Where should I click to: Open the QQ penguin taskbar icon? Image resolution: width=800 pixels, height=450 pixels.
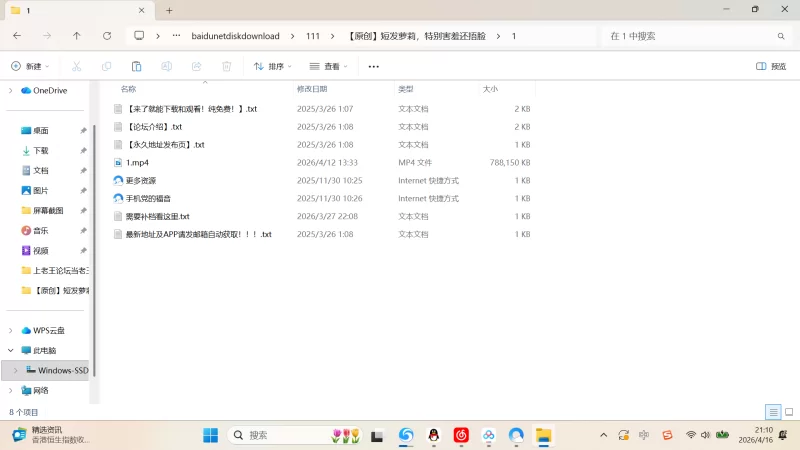pyautogui.click(x=434, y=435)
